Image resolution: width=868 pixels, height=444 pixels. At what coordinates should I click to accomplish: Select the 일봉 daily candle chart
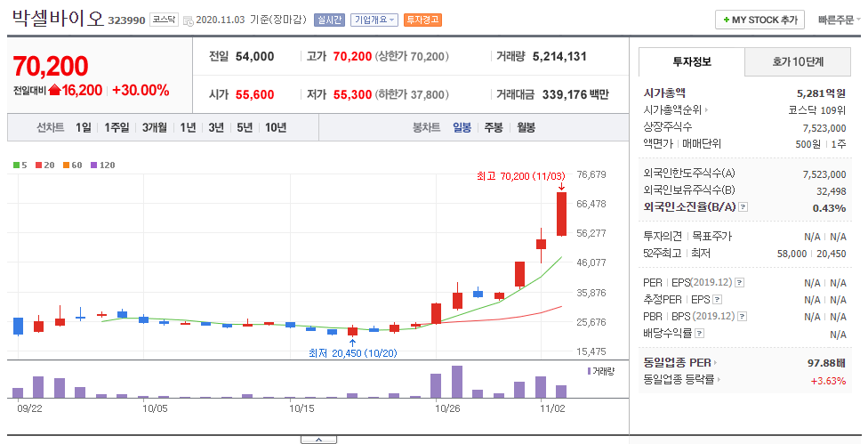tap(462, 128)
